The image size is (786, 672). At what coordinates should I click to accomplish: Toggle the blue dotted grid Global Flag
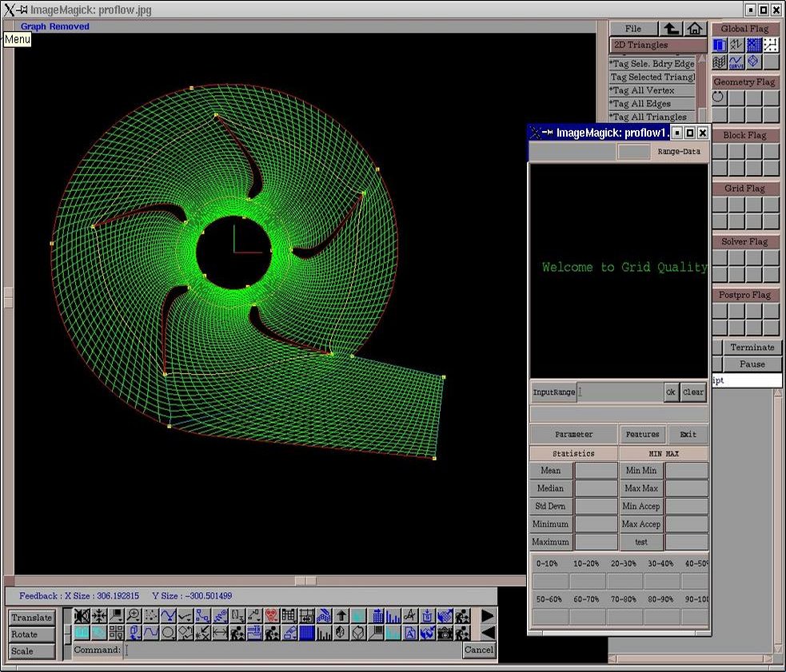(753, 45)
